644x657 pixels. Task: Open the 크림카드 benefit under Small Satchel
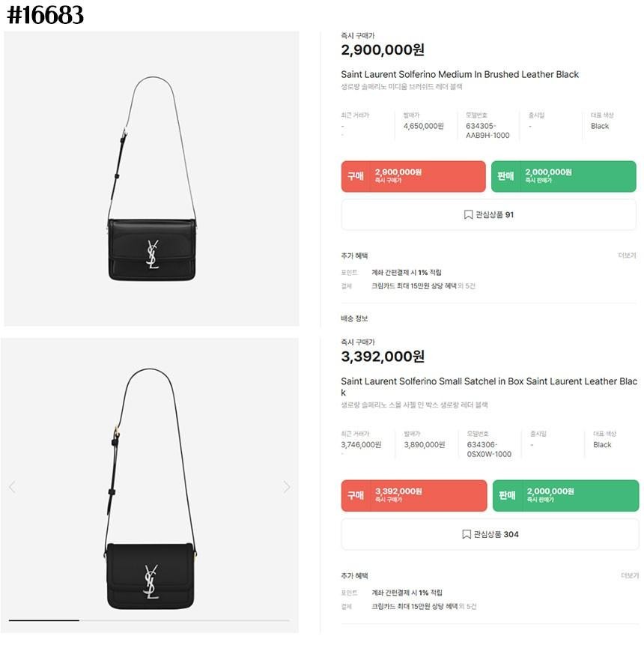[423, 606]
